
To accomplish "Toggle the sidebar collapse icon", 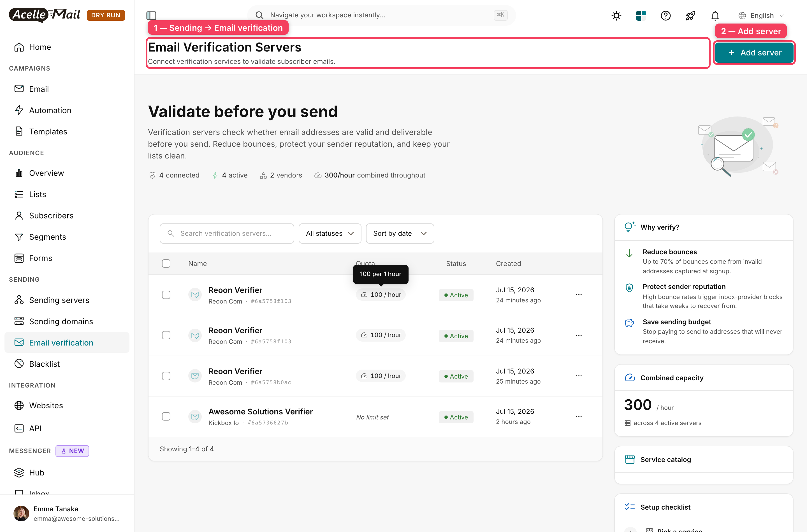I will pyautogui.click(x=151, y=15).
